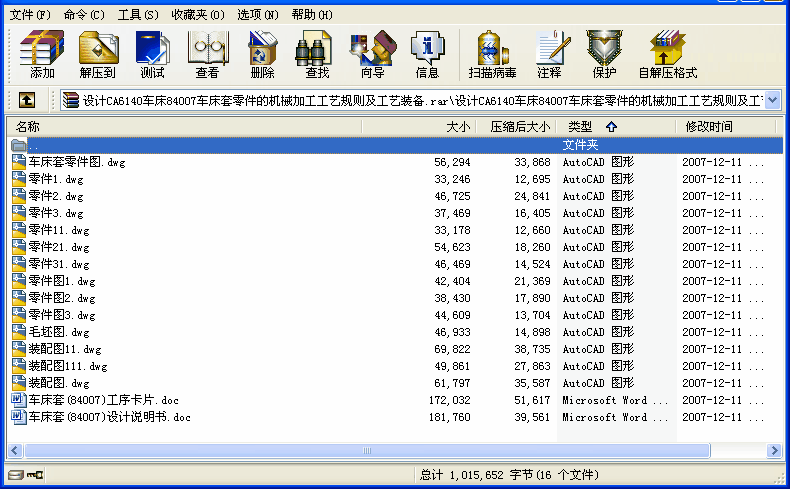Click the key icon in status bar
This screenshot has height=489, width=790.
point(35,474)
